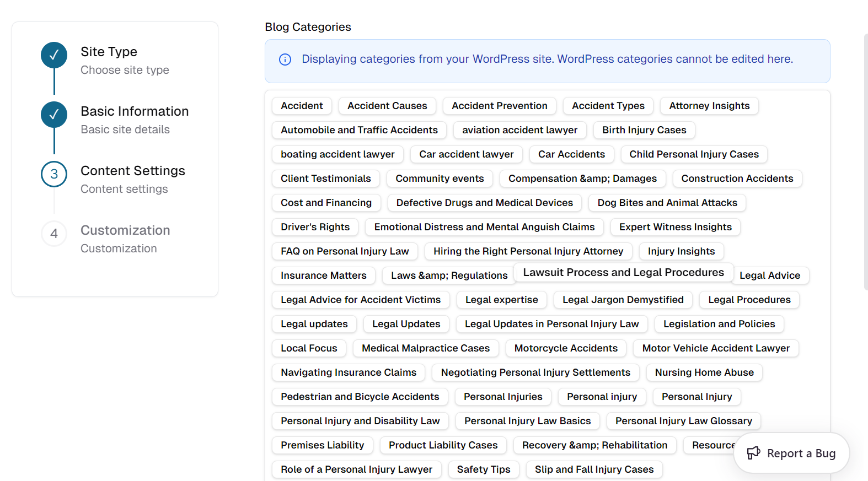Pick the Lawsuit Process and Legal Procedures tag
The height and width of the screenshot is (481, 868).
click(623, 272)
